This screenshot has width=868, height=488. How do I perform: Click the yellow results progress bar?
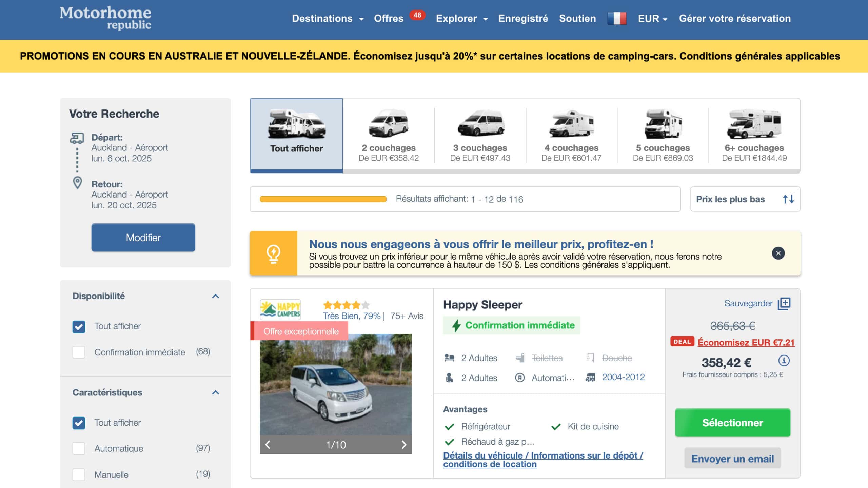[x=323, y=199]
